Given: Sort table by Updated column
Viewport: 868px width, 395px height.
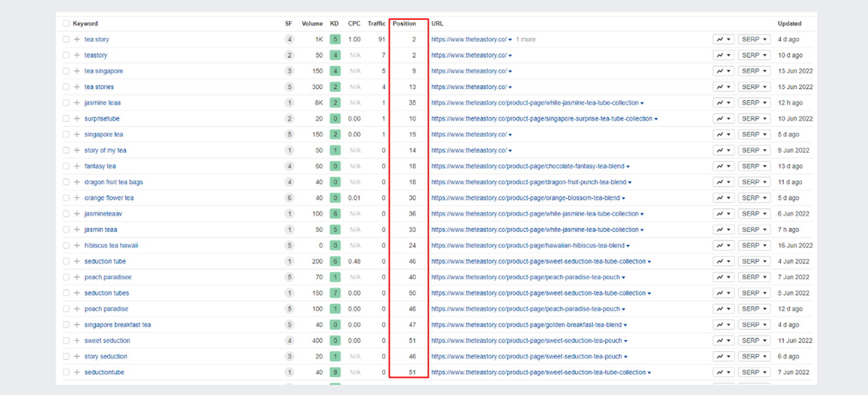Looking at the screenshot, I should click(790, 23).
